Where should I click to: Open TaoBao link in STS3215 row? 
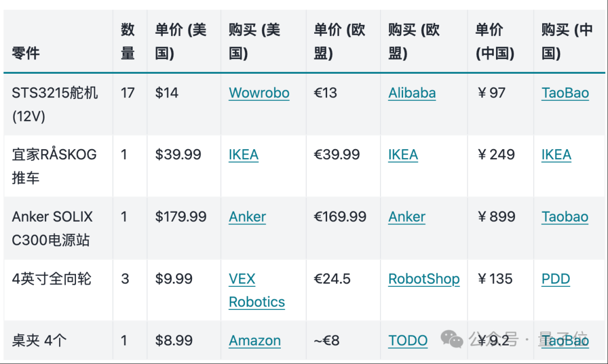565,93
